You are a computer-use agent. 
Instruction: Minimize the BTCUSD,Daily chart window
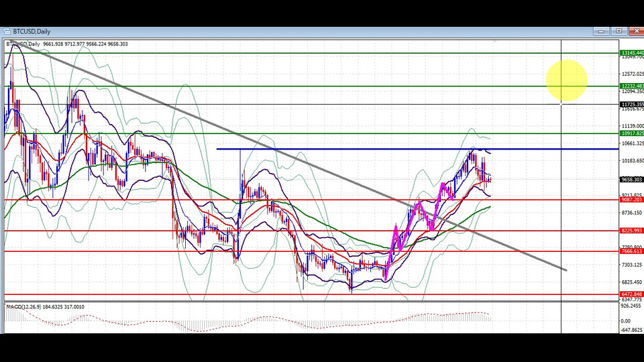click(601, 32)
